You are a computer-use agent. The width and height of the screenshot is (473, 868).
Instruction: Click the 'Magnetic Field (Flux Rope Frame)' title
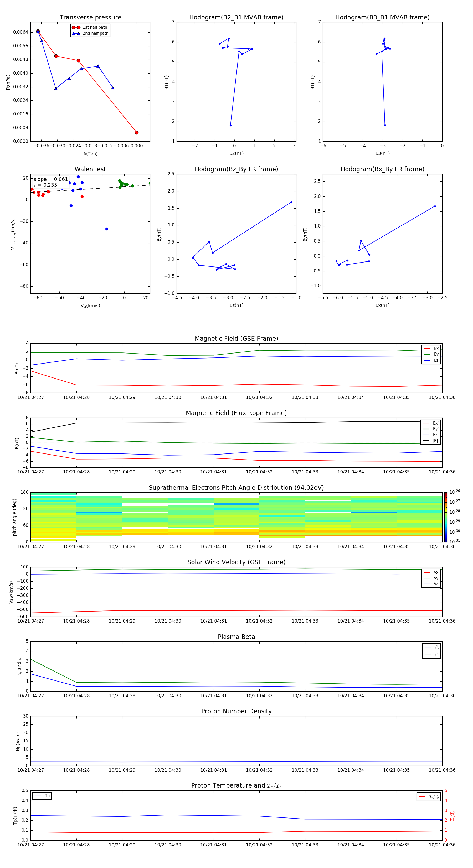click(236, 413)
